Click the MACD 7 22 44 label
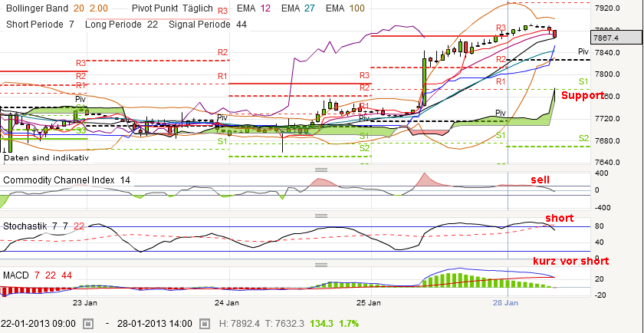This screenshot has width=644, height=333. pyautogui.click(x=38, y=275)
